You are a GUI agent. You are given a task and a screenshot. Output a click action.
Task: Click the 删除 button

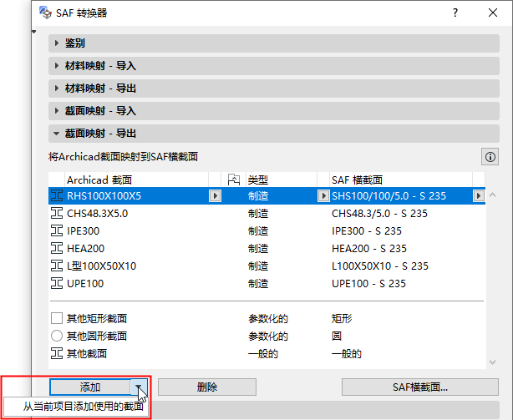pyautogui.click(x=207, y=387)
